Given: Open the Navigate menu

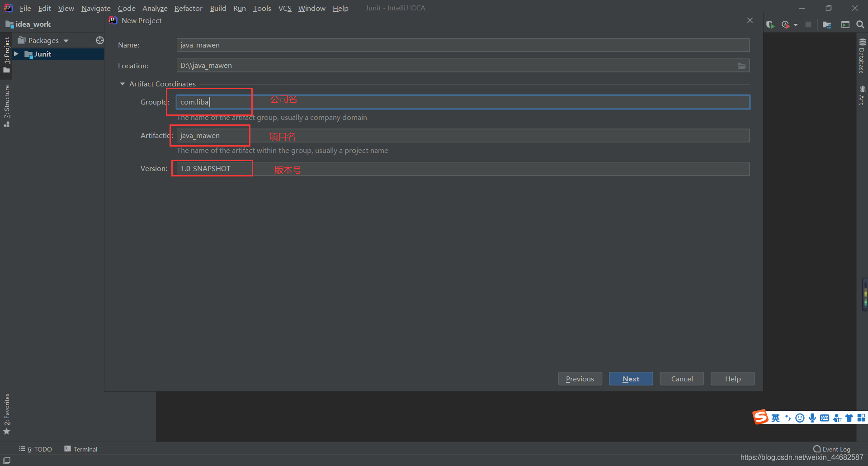Looking at the screenshot, I should tap(96, 8).
